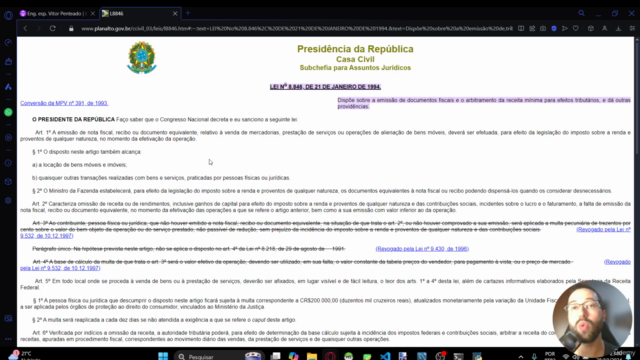Open GX Control in the sidebar
This screenshot has width=640, height=360.
(8, 42)
